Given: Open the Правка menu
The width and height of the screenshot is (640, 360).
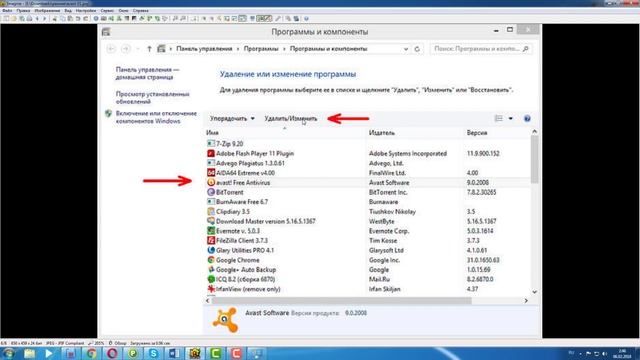Looking at the screenshot, I should coord(23,11).
